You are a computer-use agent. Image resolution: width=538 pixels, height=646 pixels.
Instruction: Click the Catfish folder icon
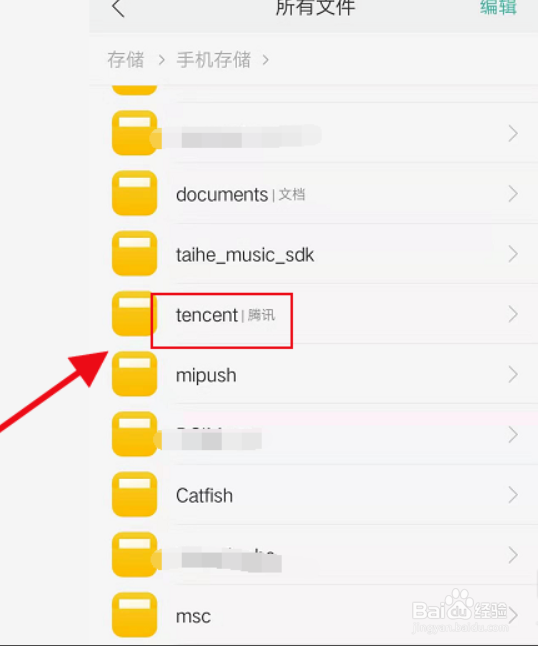point(134,494)
